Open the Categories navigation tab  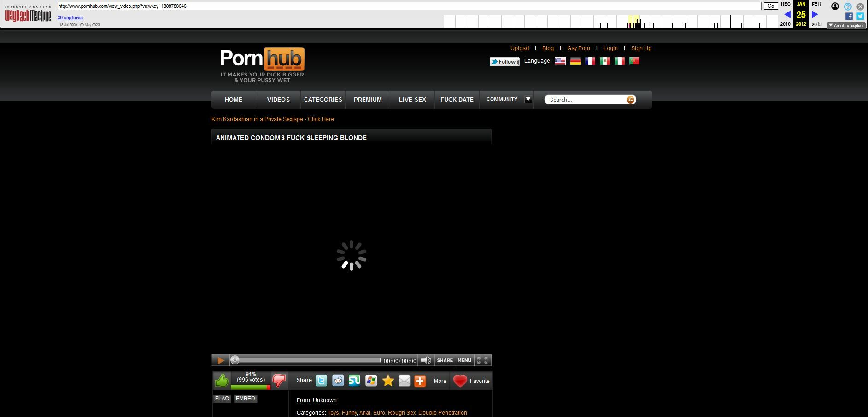(x=323, y=100)
